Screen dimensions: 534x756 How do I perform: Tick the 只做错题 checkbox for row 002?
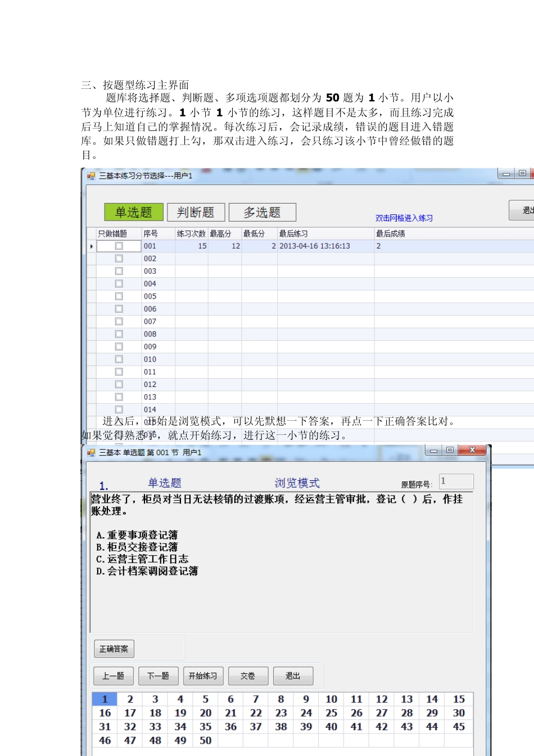coord(119,259)
